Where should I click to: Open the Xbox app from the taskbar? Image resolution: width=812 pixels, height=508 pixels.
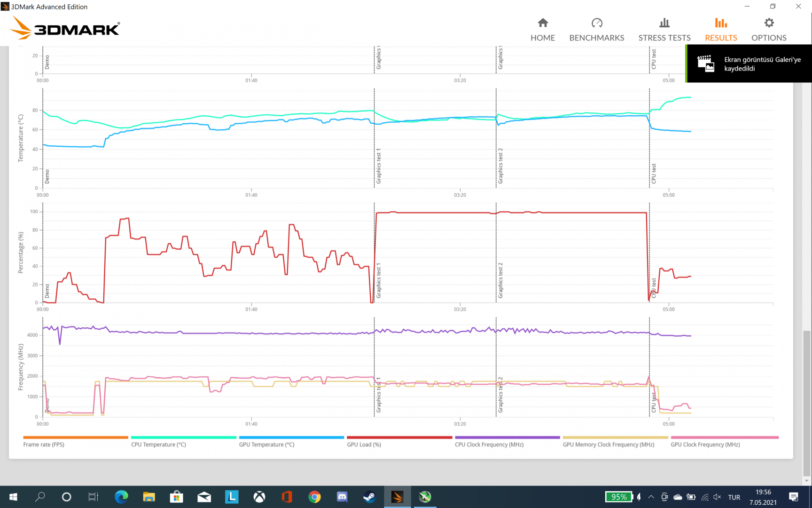259,497
